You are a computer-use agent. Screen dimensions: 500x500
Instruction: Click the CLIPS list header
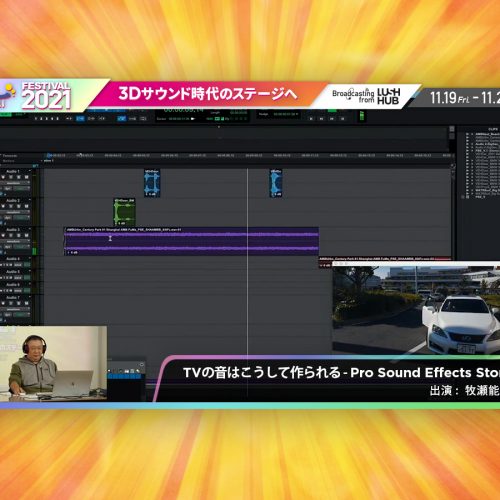pos(493,129)
